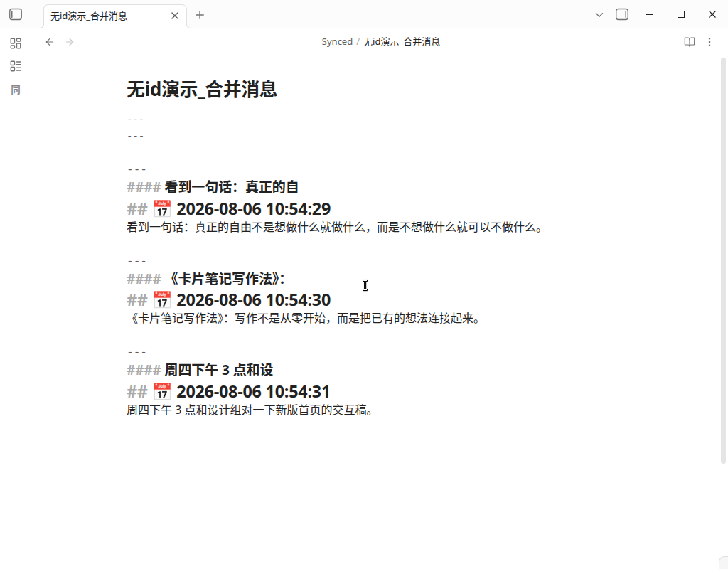This screenshot has width=728, height=569.
Task: Click the calendar emoji beside 10:54:30
Action: [x=162, y=300]
